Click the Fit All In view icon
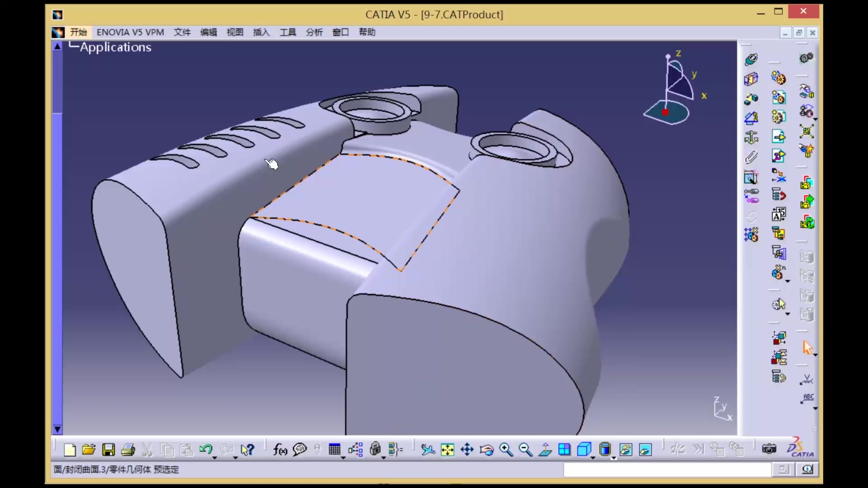The width and height of the screenshot is (868, 488). (447, 450)
